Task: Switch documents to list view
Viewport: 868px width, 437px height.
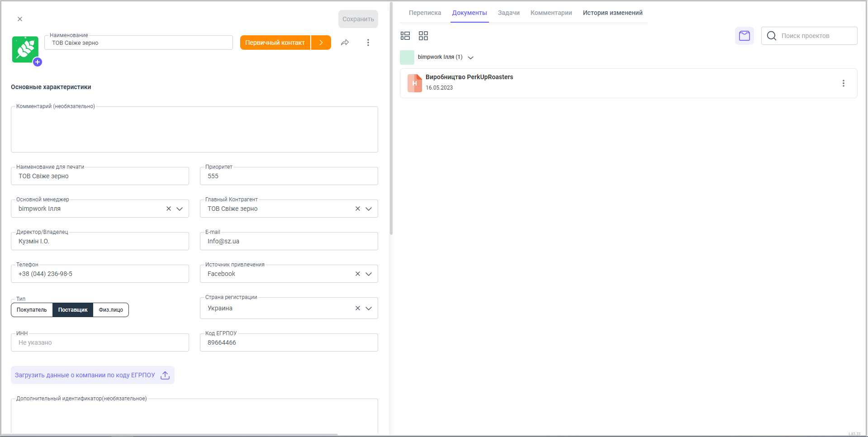Action: (405, 36)
